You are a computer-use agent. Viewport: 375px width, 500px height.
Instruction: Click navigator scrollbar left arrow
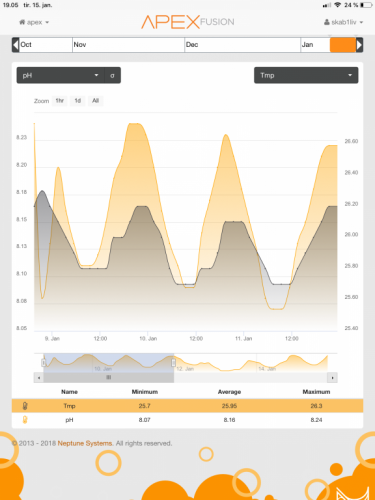39,378
